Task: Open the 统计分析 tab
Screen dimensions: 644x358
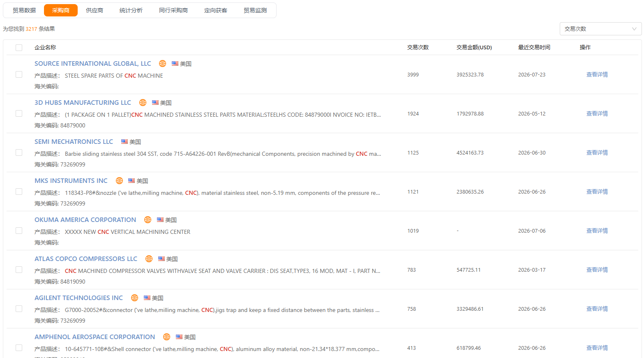Action: [131, 10]
